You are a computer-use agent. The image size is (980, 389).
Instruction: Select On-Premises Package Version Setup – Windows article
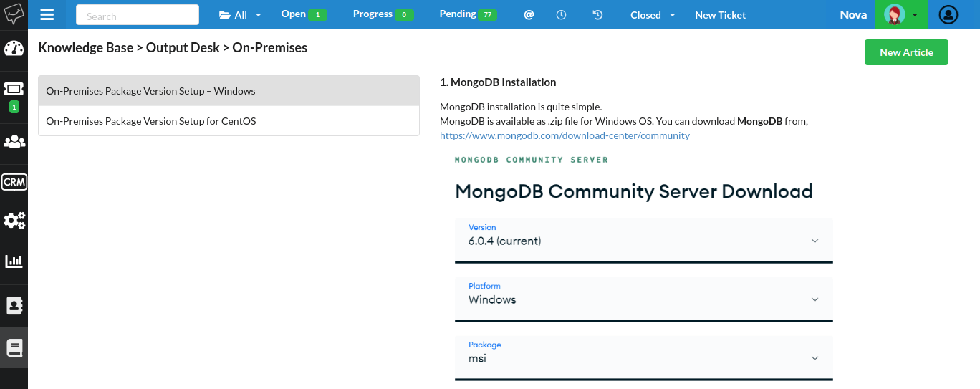(229, 91)
